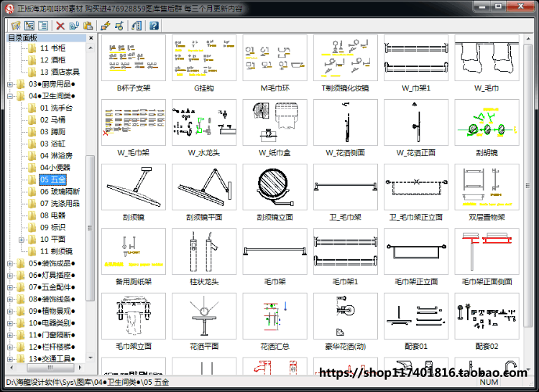
Task: Expand the 03●厨房用品● tree node
Action: click(10, 84)
